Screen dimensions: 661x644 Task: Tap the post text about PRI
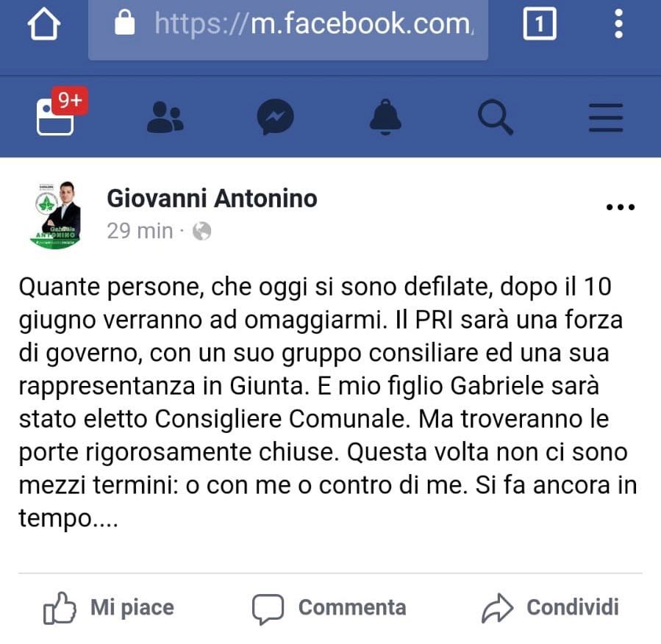click(x=328, y=403)
